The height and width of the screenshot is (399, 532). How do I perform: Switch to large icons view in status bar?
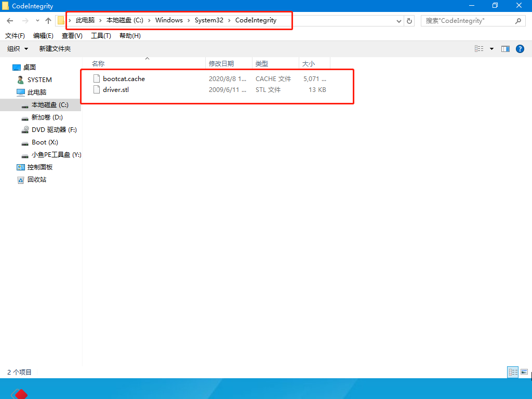point(524,372)
